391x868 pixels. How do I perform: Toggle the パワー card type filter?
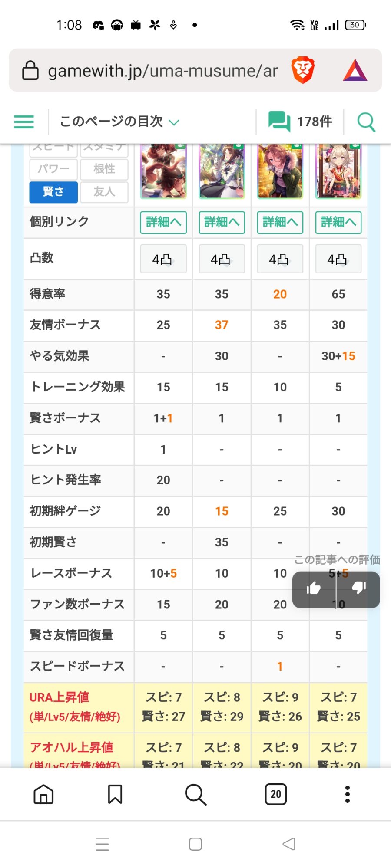pos(53,169)
